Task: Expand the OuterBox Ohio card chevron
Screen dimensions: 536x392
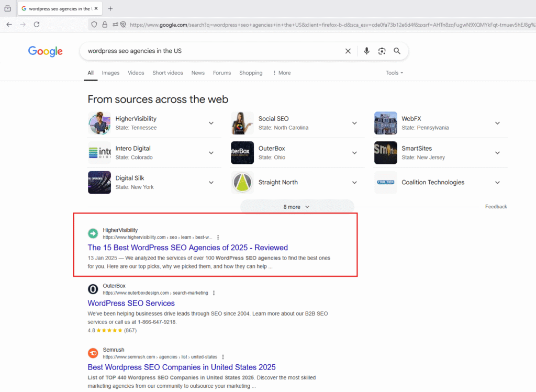Action: click(354, 153)
